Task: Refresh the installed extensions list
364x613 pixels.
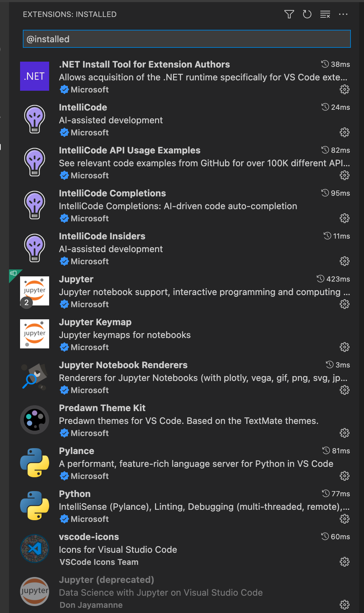Action: click(307, 14)
